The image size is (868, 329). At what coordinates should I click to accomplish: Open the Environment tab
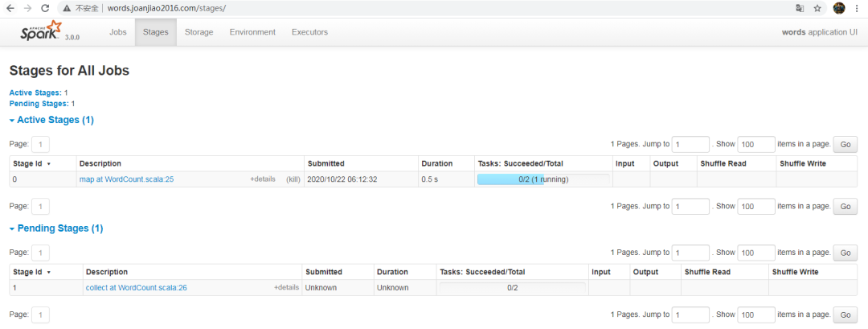point(252,32)
